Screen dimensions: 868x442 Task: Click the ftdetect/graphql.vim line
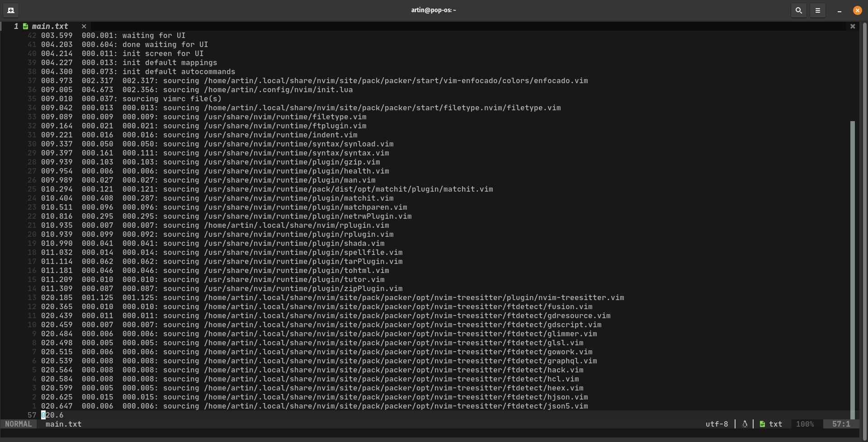click(319, 361)
